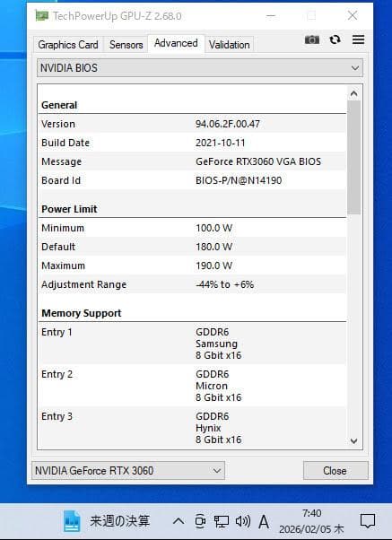Click the network tray icon

[222, 521]
